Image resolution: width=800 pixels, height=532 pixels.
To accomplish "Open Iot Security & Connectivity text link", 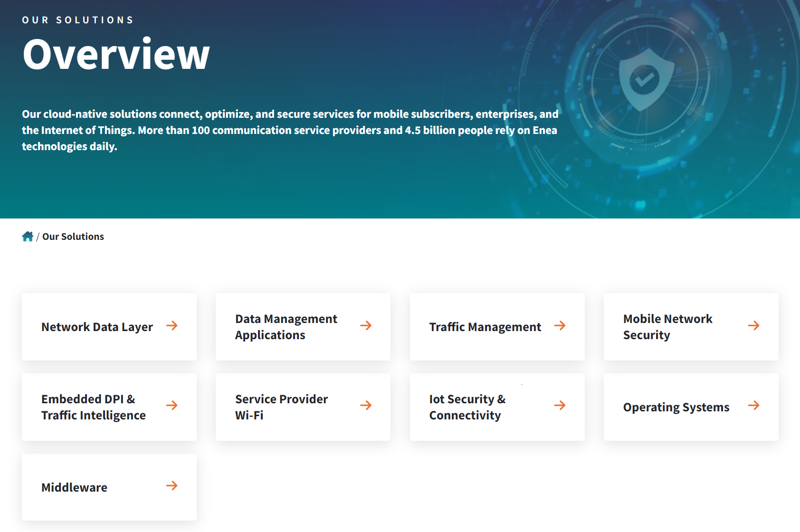I will point(467,407).
